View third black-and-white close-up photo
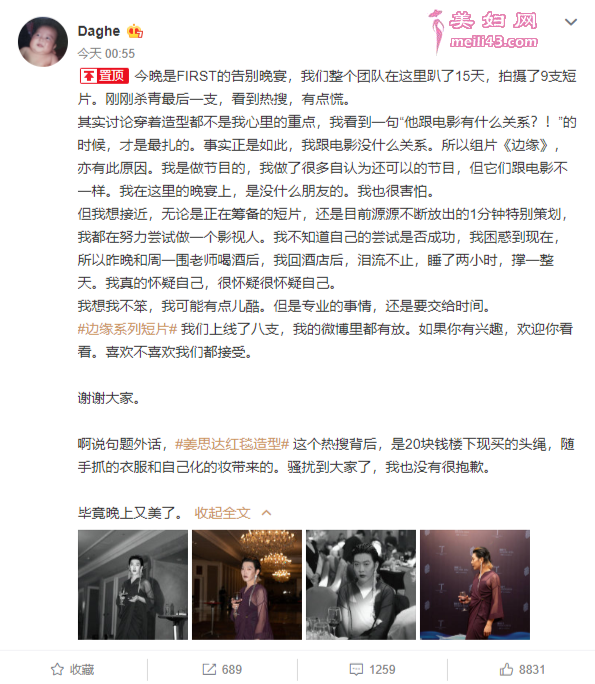 click(x=361, y=585)
